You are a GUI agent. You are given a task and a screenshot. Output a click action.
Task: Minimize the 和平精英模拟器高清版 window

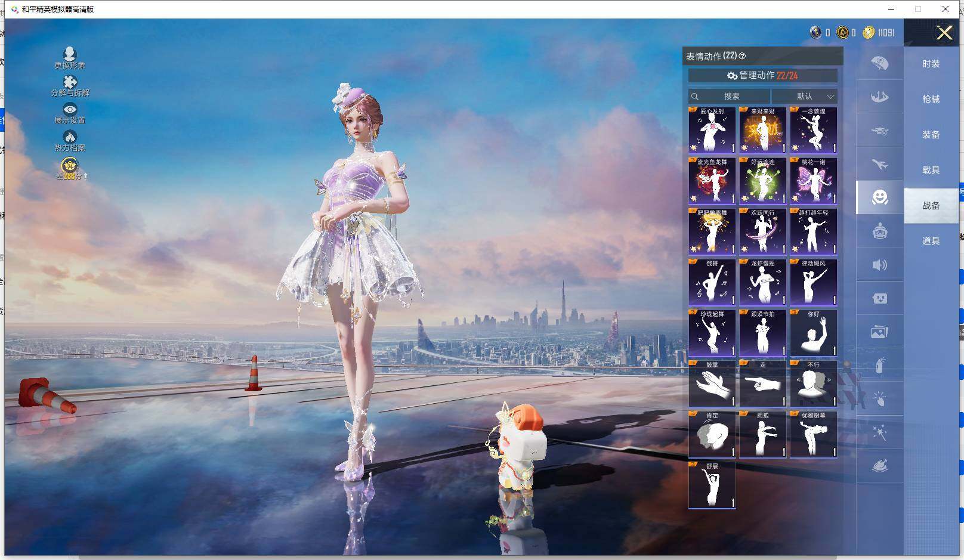(891, 9)
